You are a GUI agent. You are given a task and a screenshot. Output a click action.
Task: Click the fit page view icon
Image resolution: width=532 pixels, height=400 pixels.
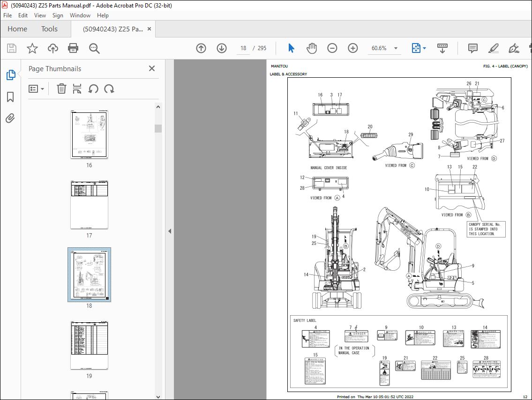[x=416, y=48]
